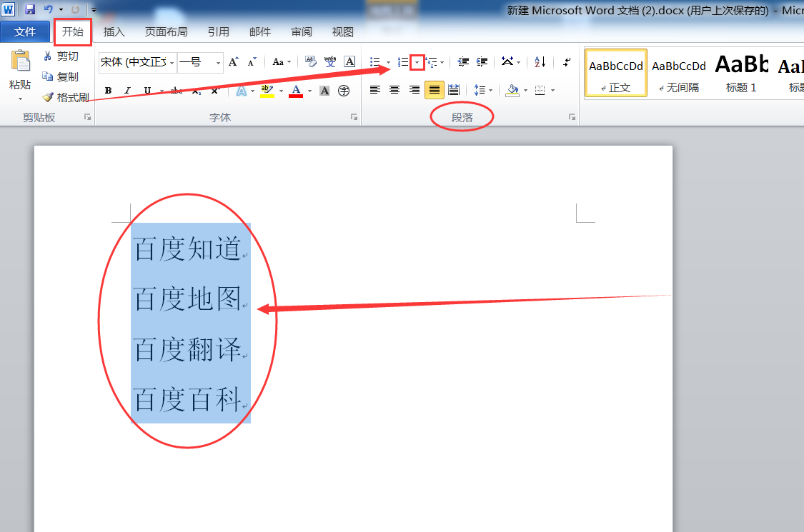Toggle Italic formatting

[x=127, y=91]
